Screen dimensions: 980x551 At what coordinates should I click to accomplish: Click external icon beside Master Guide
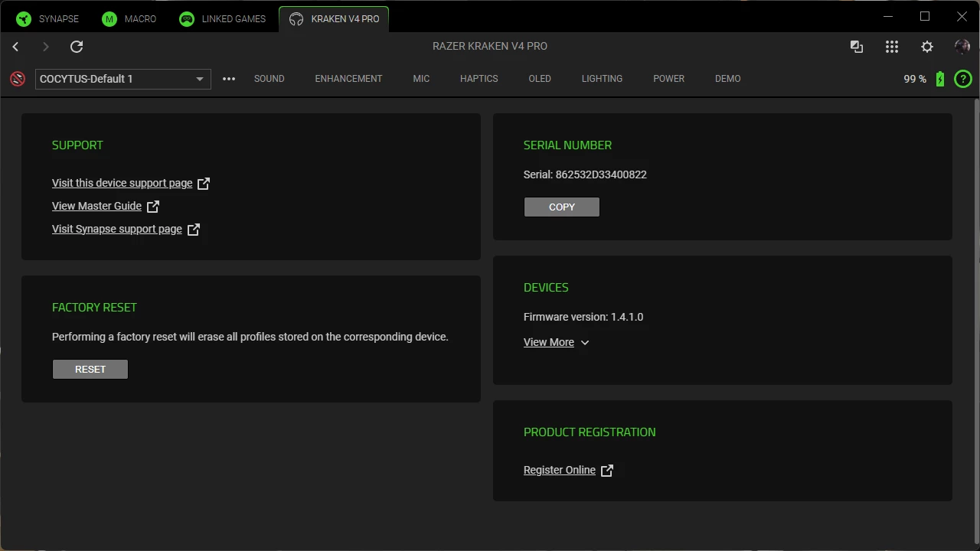(153, 206)
